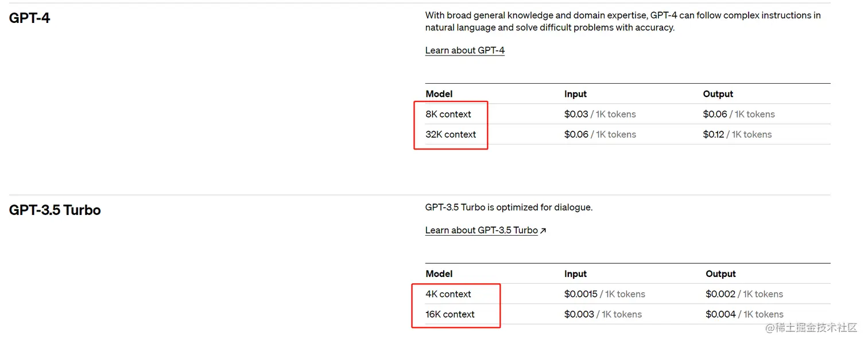Click the external arrow icon beside GPT-3.5 Turbo link
Viewport: 868px width, 344px height.
[x=543, y=230]
